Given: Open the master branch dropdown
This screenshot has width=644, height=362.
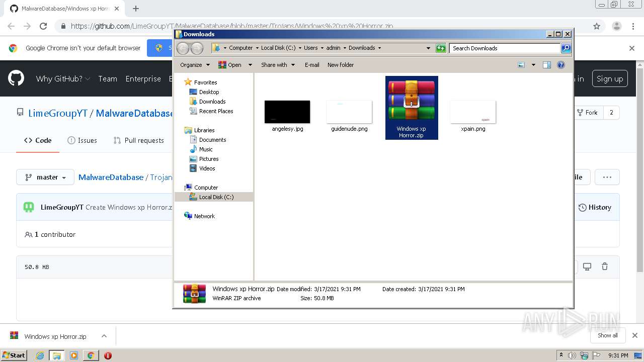Looking at the screenshot, I should coord(45,177).
